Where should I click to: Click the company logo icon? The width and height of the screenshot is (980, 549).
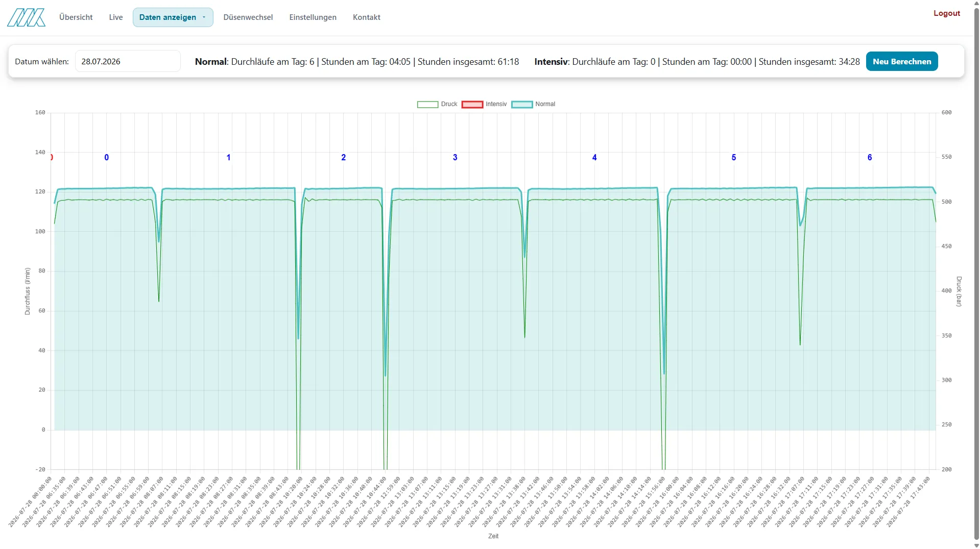(26, 17)
